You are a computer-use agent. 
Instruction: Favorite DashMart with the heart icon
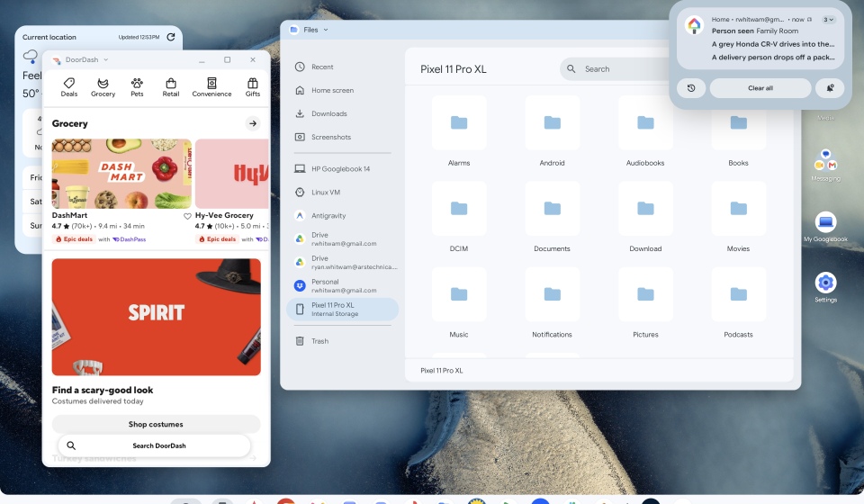tap(187, 216)
